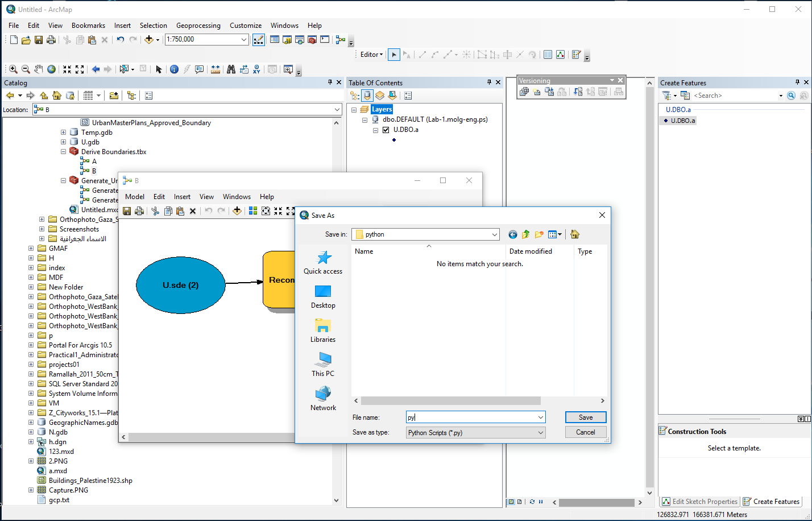Select the Edit tool in Editor toolbar
This screenshot has width=812, height=521.
[393, 55]
